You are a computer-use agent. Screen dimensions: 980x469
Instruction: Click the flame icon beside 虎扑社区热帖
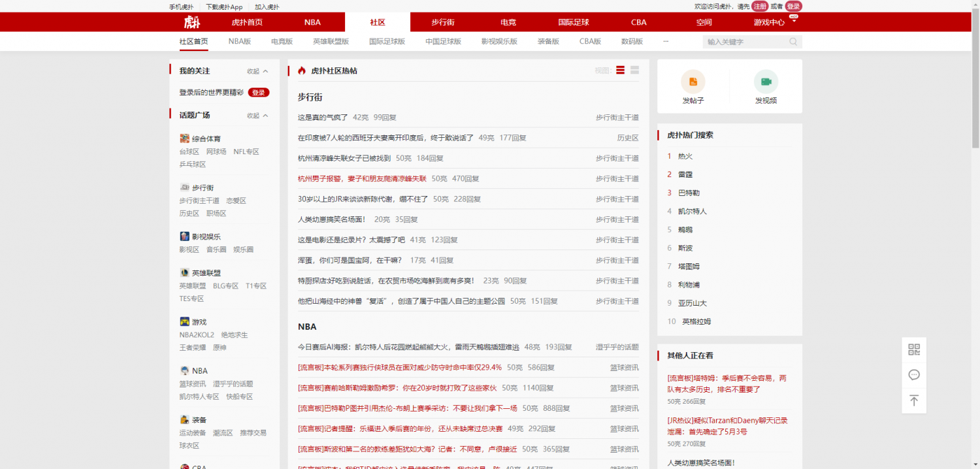tap(302, 71)
